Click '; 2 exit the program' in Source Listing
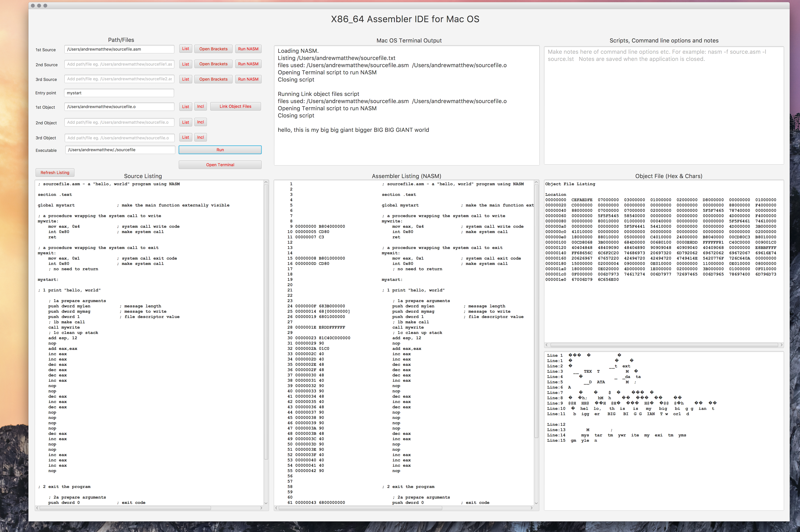800x532 pixels. coord(64,487)
